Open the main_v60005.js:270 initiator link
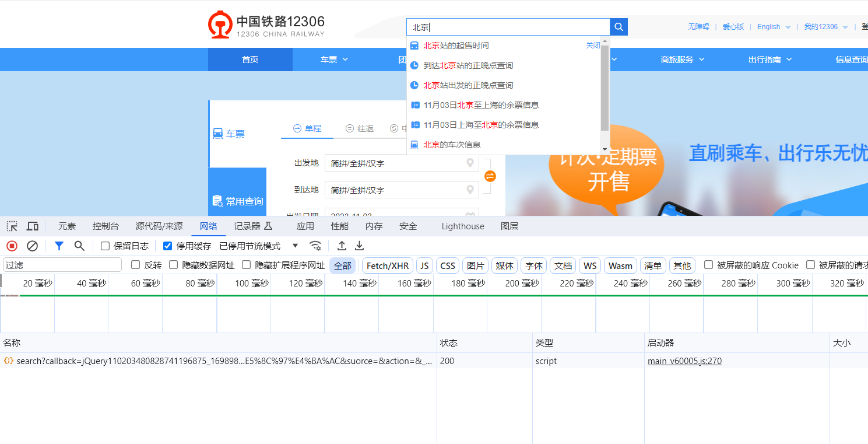Image resolution: width=868 pixels, height=444 pixels. (x=684, y=361)
